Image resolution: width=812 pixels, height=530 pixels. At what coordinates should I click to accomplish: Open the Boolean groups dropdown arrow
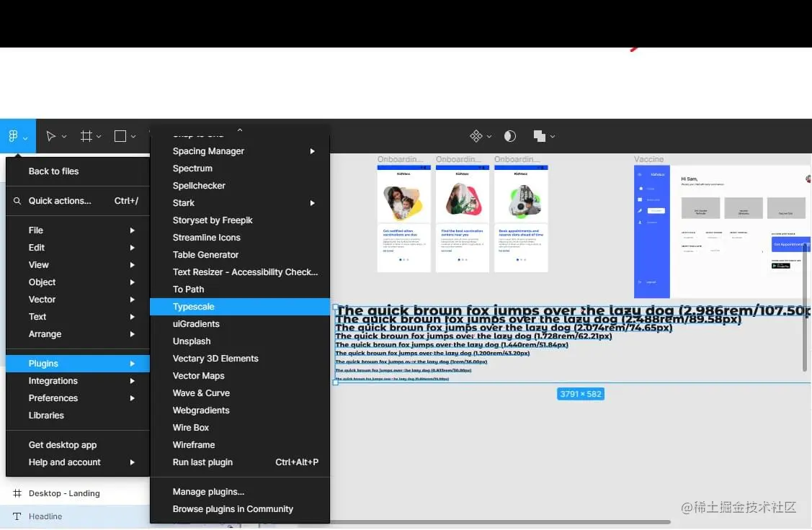[552, 135]
